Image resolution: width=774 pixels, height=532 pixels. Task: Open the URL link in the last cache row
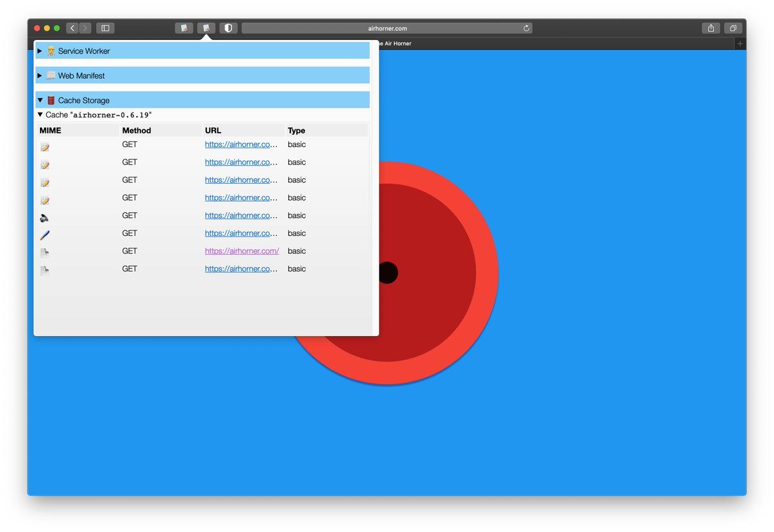(241, 269)
